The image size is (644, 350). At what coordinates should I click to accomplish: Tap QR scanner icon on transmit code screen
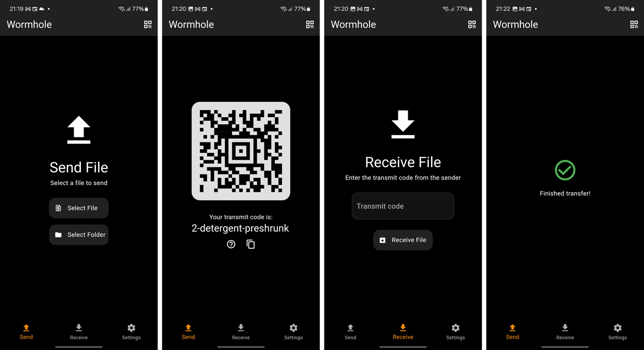tap(310, 25)
